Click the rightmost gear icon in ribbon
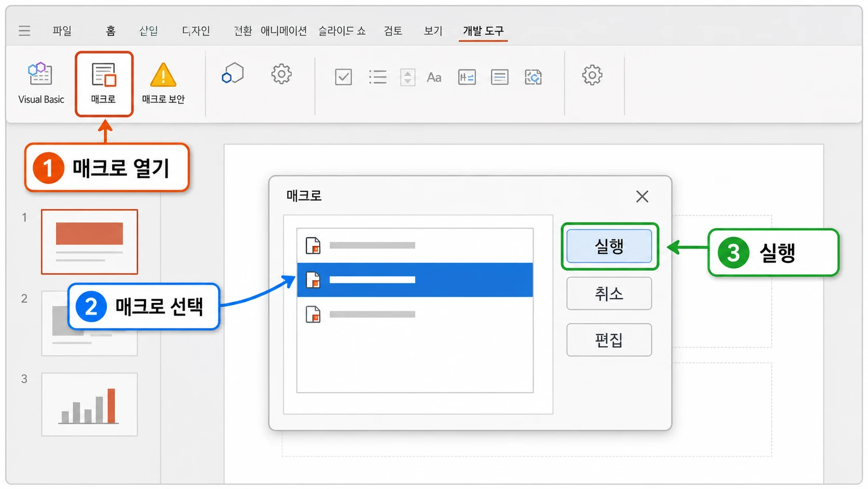The image size is (868, 489). (592, 75)
